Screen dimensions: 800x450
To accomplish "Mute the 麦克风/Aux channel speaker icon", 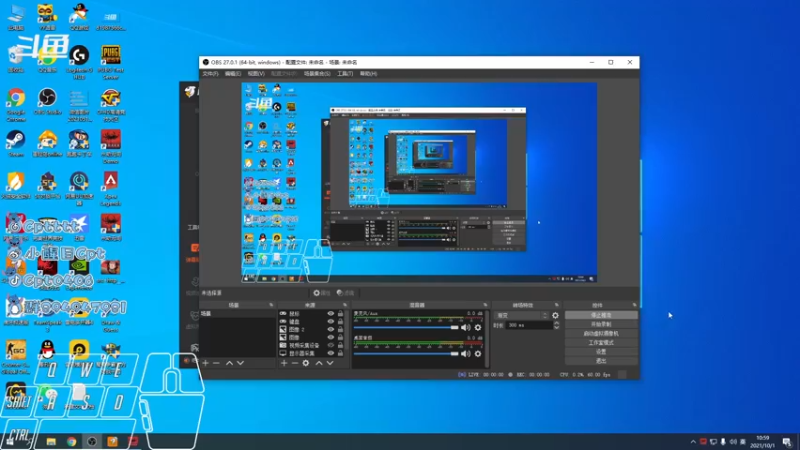I will tap(466, 328).
